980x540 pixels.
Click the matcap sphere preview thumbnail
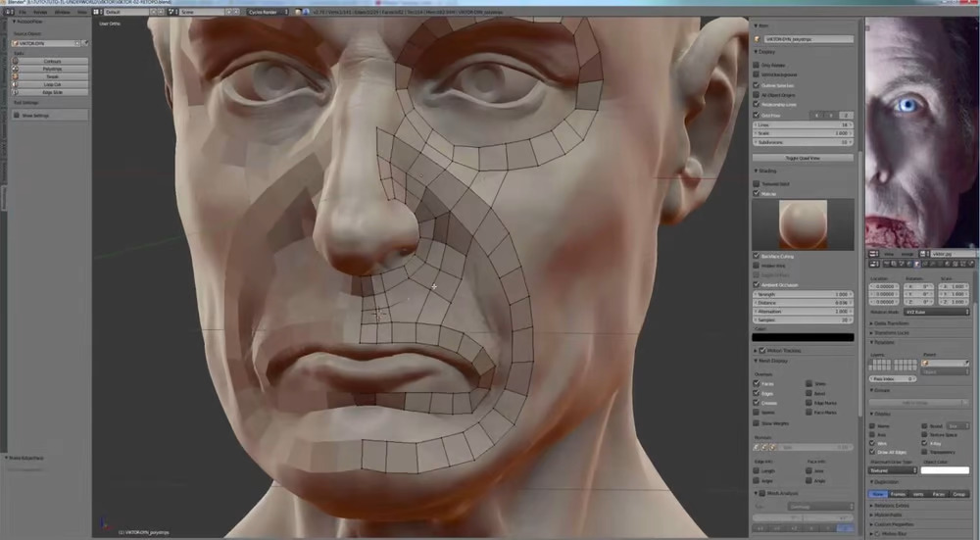803,223
